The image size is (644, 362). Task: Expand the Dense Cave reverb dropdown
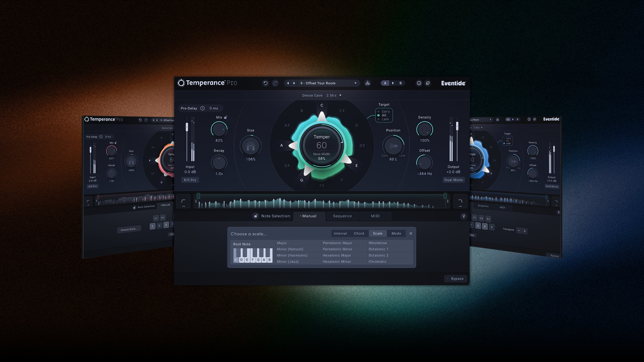322,95
